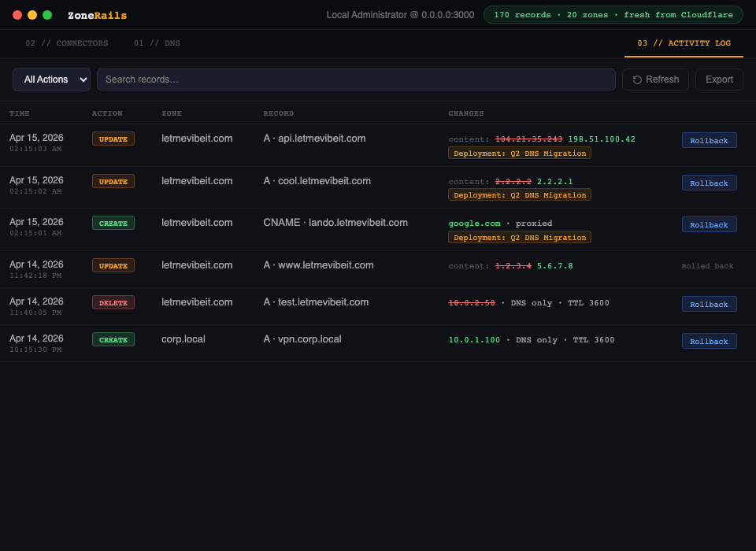
Task: Rollback the api.letmevibeit.com update
Action: 709,141
